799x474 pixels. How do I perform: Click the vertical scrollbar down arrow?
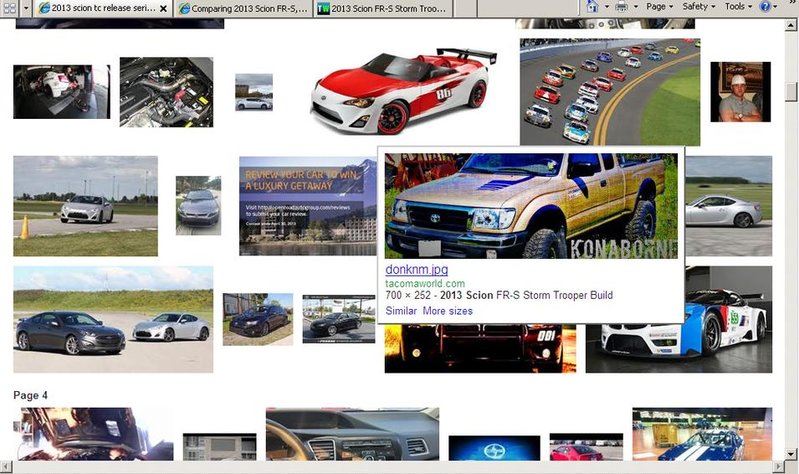pyautogui.click(x=791, y=454)
